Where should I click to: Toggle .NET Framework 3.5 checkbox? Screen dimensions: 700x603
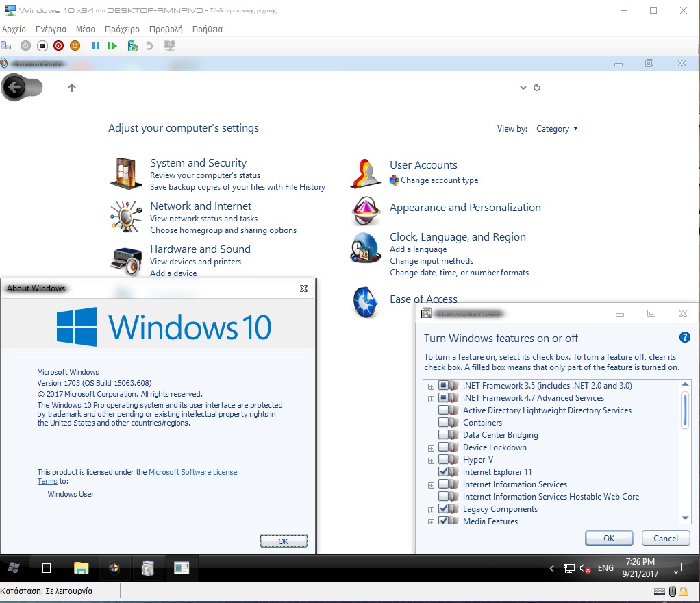click(443, 385)
